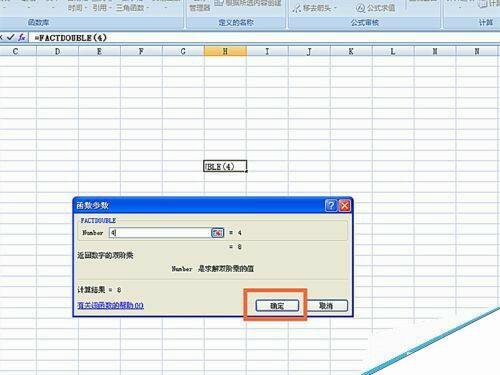Select column I header

click(x=267, y=51)
